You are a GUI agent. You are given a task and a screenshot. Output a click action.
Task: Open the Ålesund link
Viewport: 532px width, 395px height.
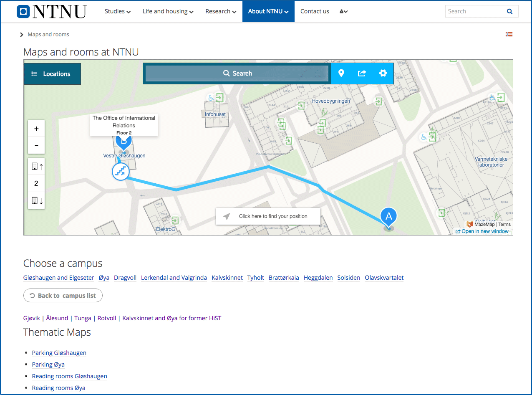click(x=57, y=318)
